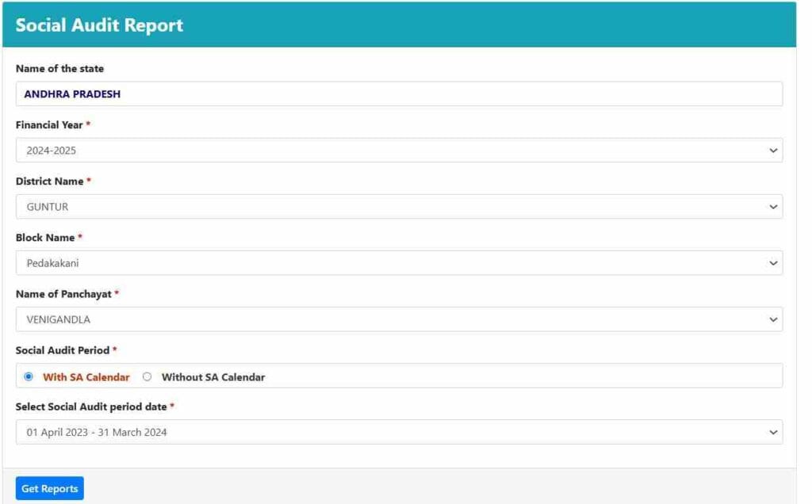Open the Name of Panchayat dropdown showing VENIGANDLA
This screenshot has width=812, height=504.
pyautogui.click(x=399, y=319)
